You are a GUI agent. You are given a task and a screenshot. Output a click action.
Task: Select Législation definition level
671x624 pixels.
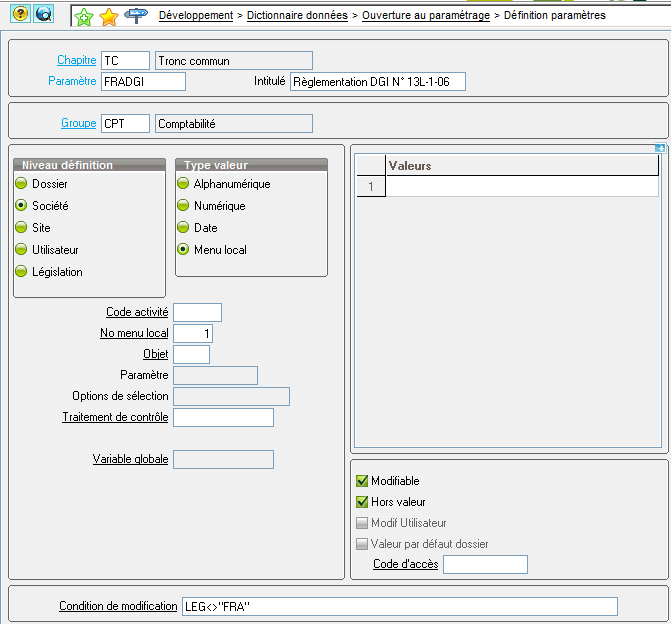coord(21,271)
